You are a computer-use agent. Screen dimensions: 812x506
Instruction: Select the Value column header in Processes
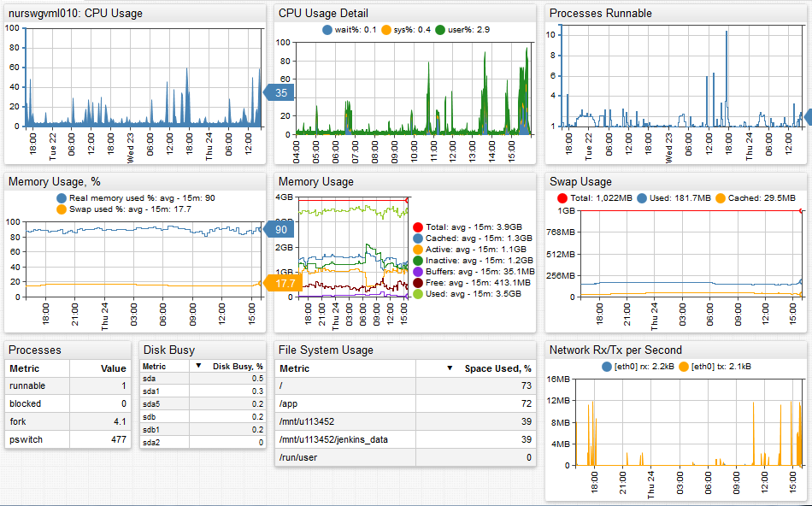[113, 368]
